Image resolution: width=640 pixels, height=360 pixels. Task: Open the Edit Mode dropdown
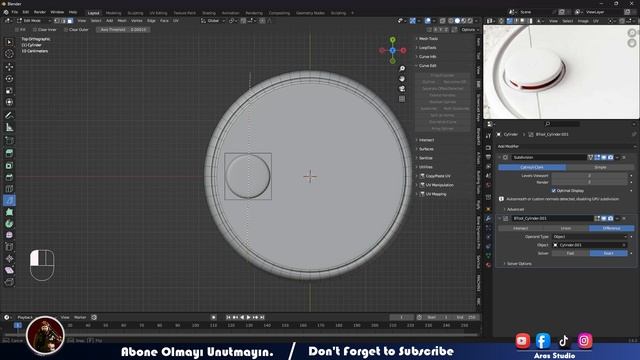pos(33,20)
